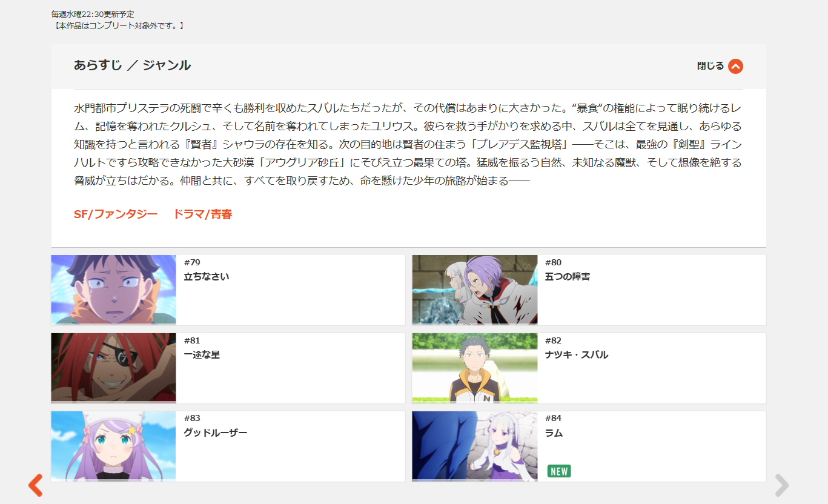The height and width of the screenshot is (504, 828).
Task: Open episode #80 thumbnail
Action: tap(475, 290)
